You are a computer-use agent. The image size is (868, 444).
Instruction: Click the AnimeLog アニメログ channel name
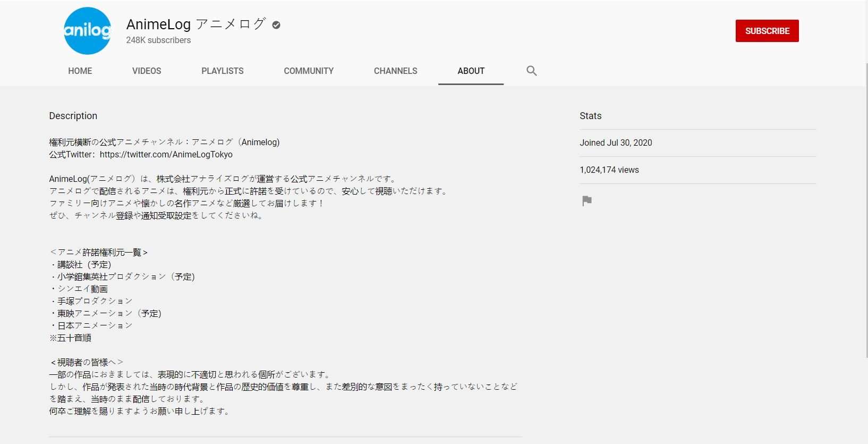pyautogui.click(x=195, y=24)
